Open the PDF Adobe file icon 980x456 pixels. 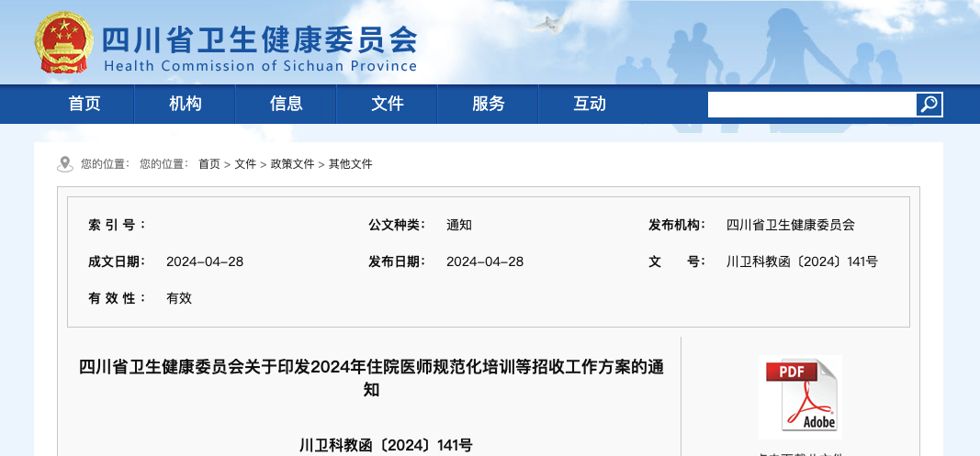coord(799,396)
